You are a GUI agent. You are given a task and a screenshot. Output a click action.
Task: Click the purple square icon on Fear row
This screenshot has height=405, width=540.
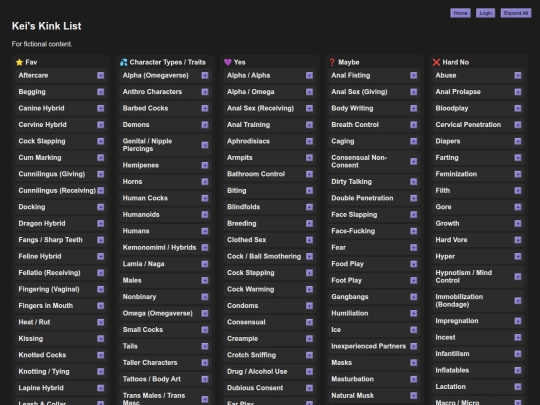[414, 248]
